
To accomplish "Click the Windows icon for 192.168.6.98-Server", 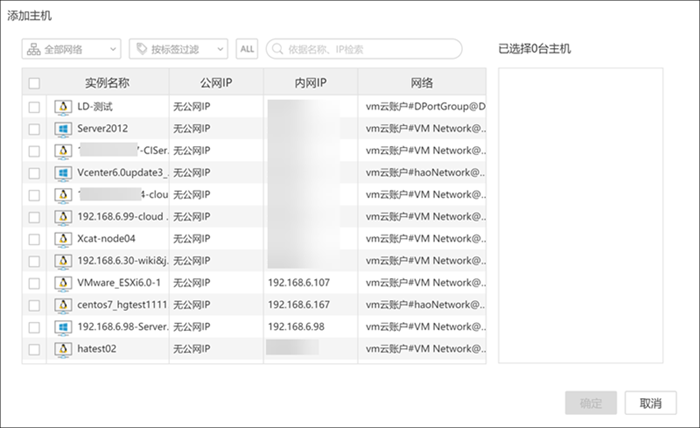I will tap(62, 327).
